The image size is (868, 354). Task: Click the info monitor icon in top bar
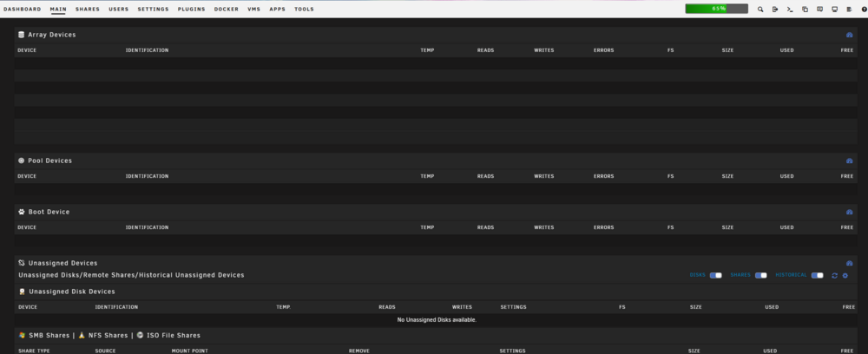click(x=835, y=10)
